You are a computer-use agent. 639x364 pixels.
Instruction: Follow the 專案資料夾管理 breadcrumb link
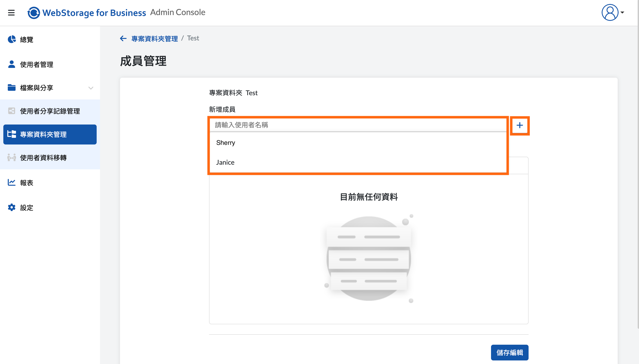tap(155, 38)
